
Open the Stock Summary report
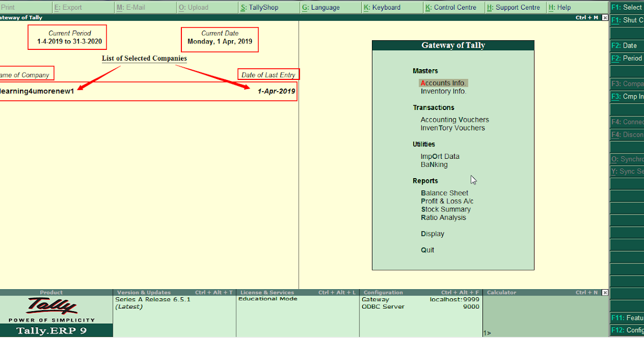click(x=446, y=209)
